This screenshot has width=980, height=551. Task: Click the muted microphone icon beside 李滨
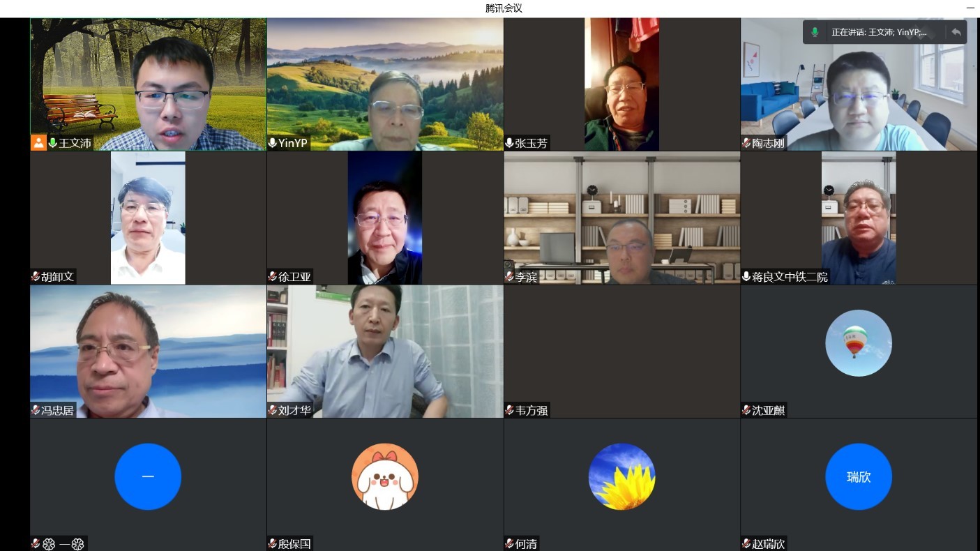pyautogui.click(x=509, y=277)
